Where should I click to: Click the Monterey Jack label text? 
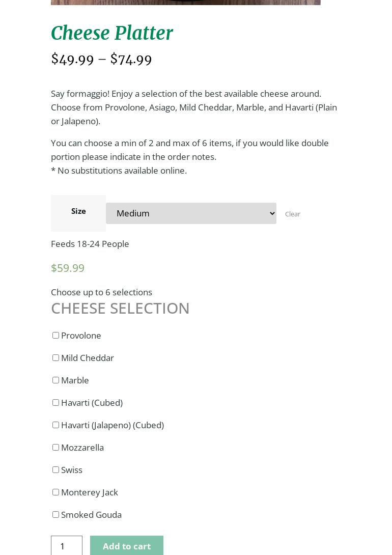click(89, 492)
